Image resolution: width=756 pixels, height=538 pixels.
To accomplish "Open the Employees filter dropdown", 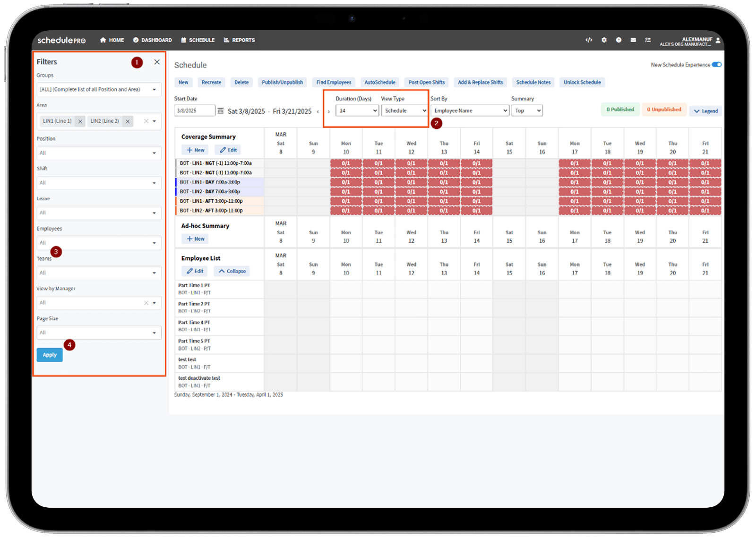I will click(x=99, y=243).
